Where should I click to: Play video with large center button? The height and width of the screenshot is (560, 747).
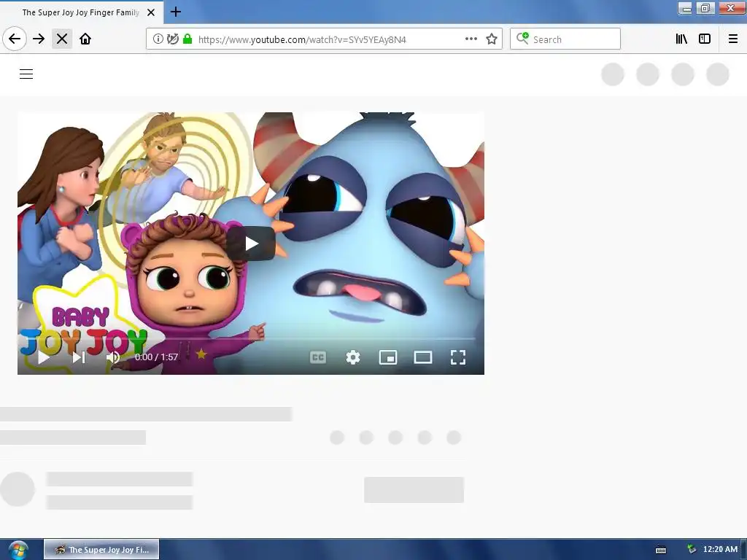251,244
